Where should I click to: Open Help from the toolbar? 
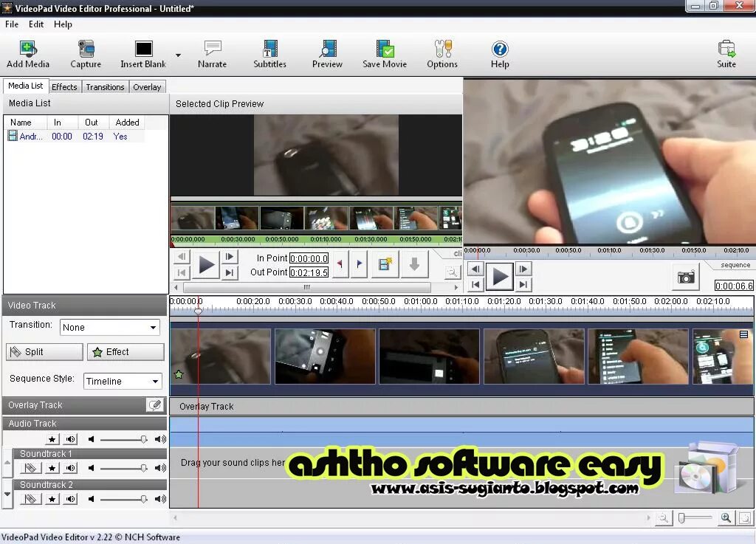click(x=500, y=54)
